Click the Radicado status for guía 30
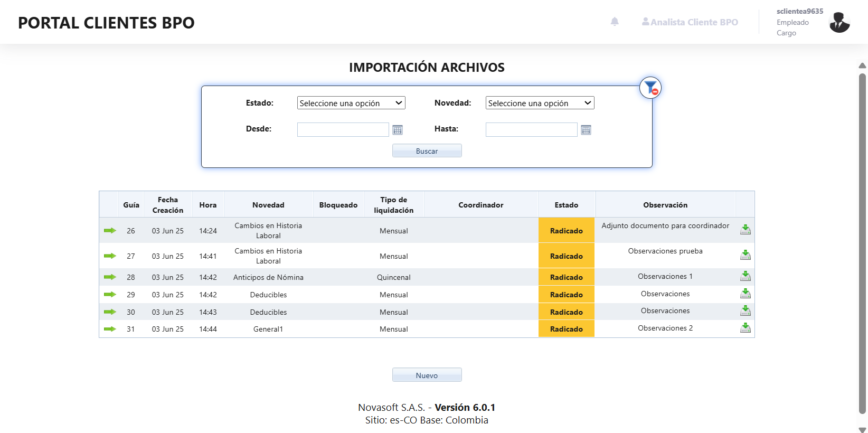This screenshot has height=433, width=868. pos(567,312)
